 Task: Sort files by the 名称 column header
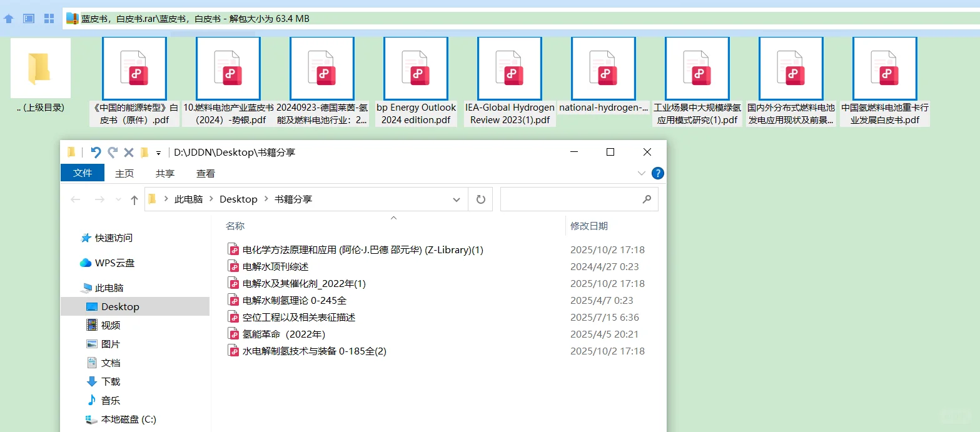coord(235,226)
